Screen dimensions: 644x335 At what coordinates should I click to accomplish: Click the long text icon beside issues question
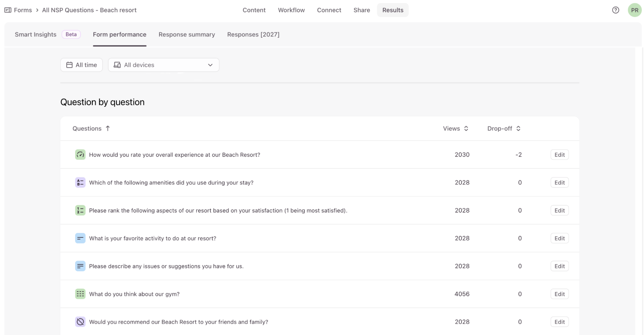click(80, 266)
